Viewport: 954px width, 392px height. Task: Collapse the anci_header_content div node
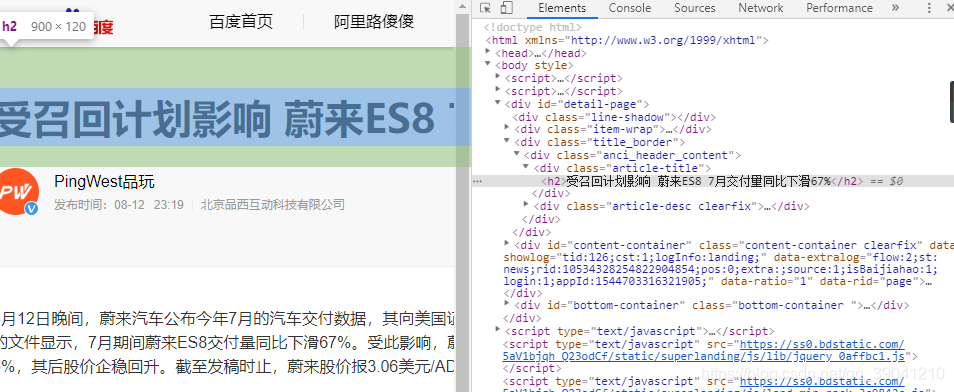517,155
